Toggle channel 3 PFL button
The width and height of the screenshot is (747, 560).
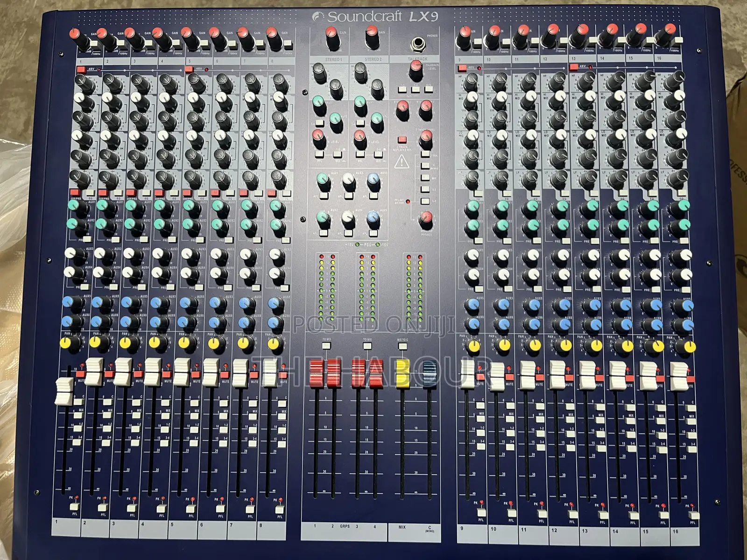132,507
